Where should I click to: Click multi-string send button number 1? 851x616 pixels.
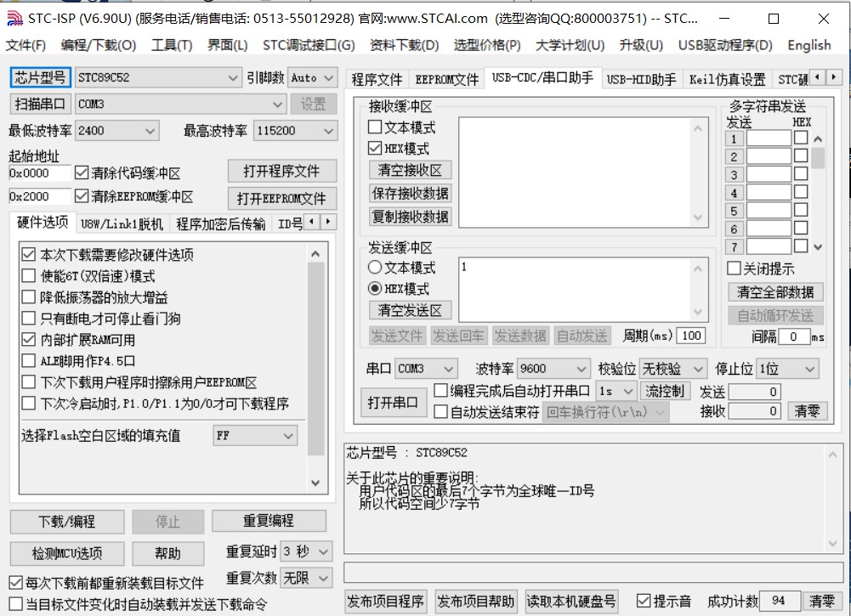734,138
